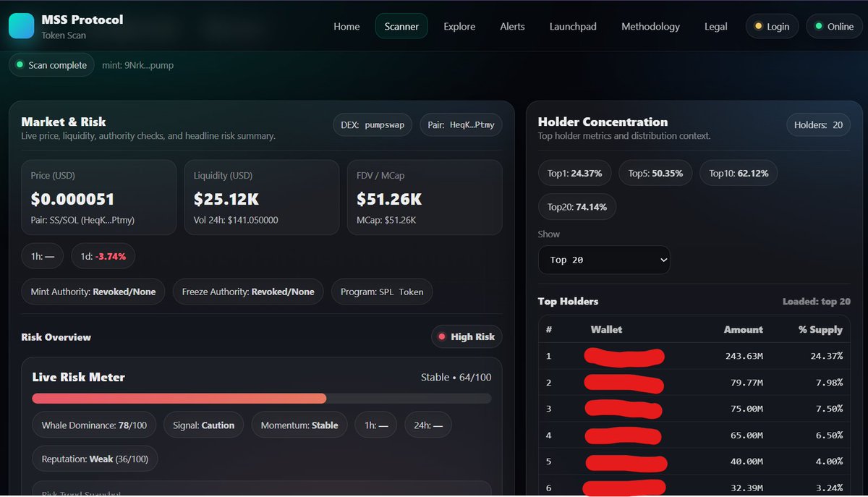Viewport: 868px width, 497px height.
Task: Click the Loaded: top 20 label
Action: point(817,302)
